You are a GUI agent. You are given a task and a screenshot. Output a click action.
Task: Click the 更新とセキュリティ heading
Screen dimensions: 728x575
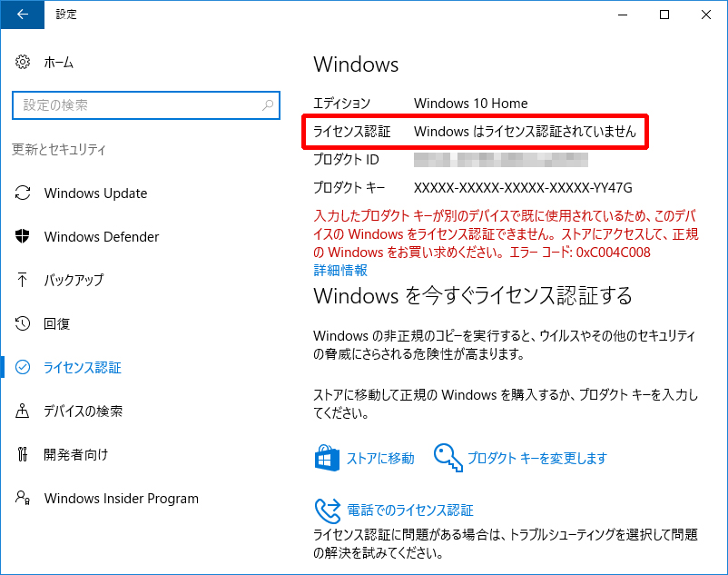pos(58,149)
